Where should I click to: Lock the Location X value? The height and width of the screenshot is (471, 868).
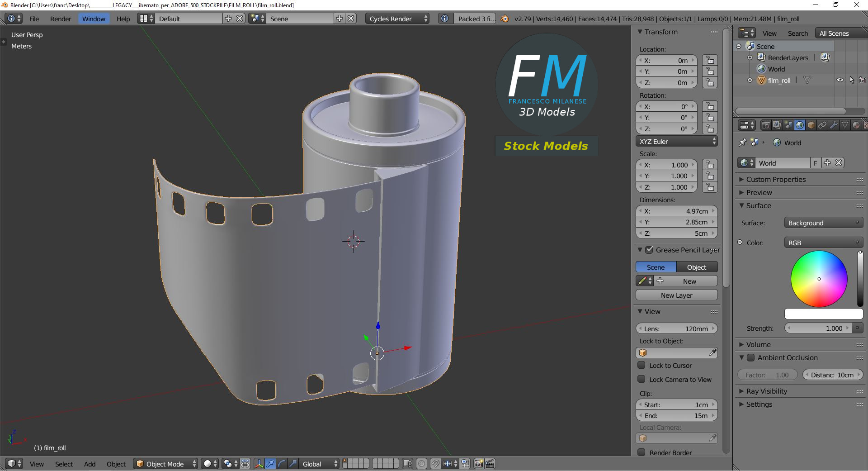pos(710,60)
